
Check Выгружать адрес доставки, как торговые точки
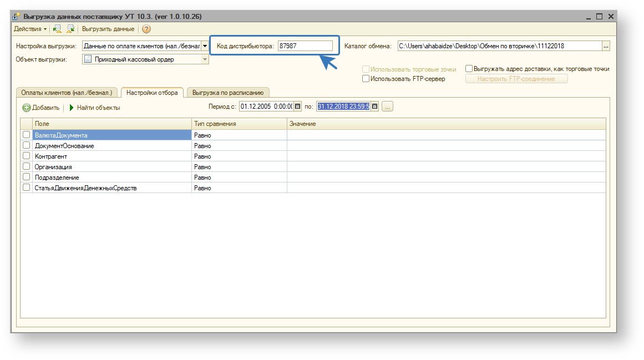(469, 69)
